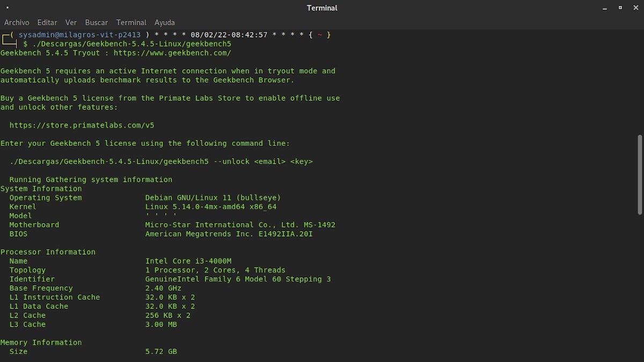Click the Terminal window title bar text
The width and height of the screenshot is (644, 362).
322,8
